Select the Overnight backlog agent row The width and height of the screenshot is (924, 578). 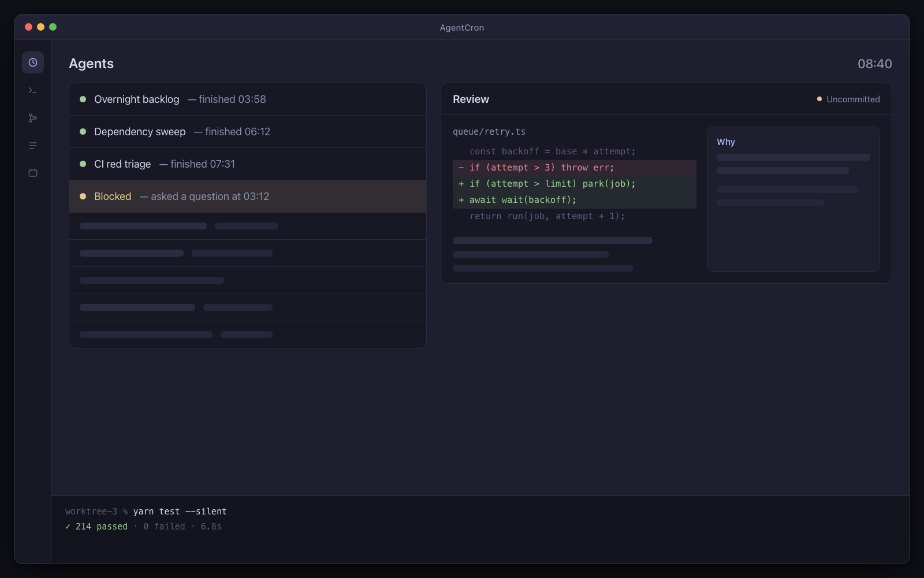click(x=248, y=99)
